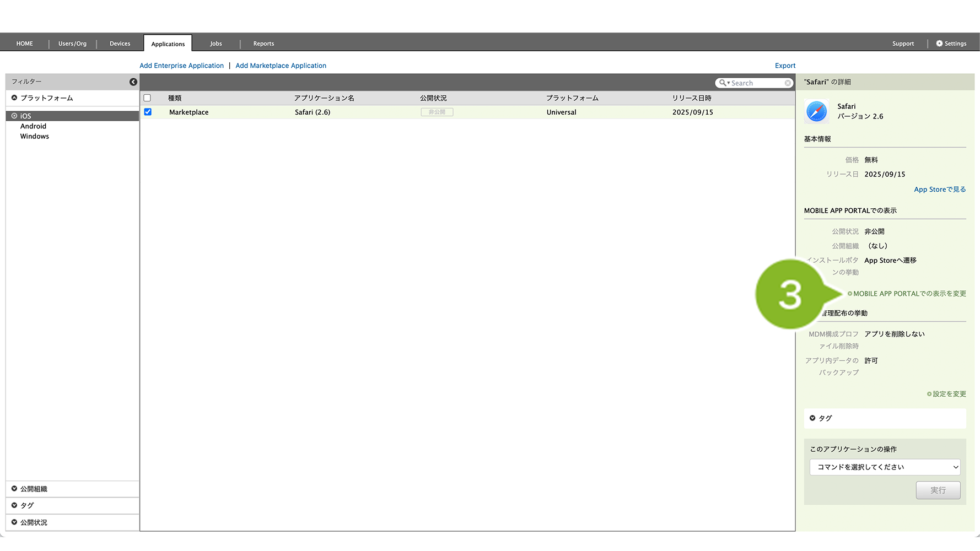980x551 pixels.
Task: Select the iOS platform filter
Action: 26,116
